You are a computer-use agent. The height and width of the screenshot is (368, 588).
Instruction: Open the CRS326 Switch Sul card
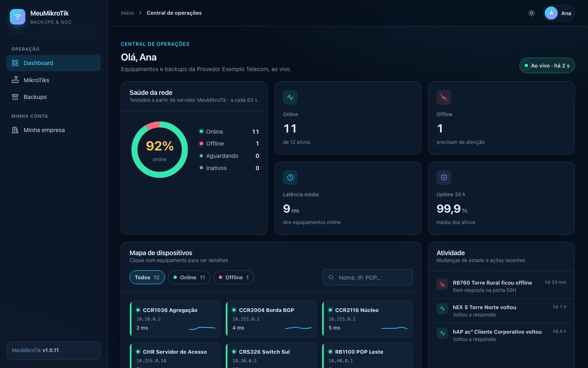click(271, 355)
